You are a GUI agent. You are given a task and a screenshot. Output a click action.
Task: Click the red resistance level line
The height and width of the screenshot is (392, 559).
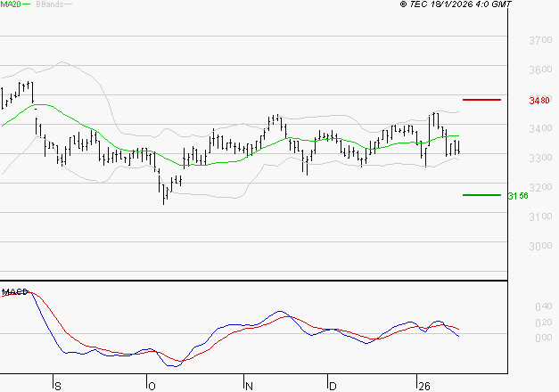(x=481, y=100)
